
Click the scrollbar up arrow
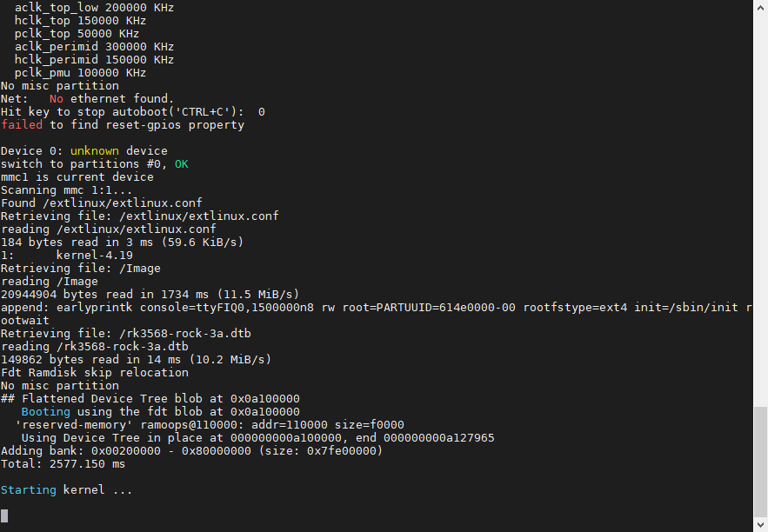tap(760, 7)
